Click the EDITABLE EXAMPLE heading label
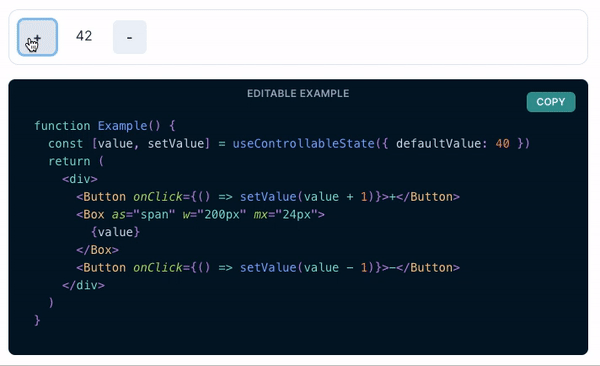This screenshot has width=600, height=366. coord(298,93)
